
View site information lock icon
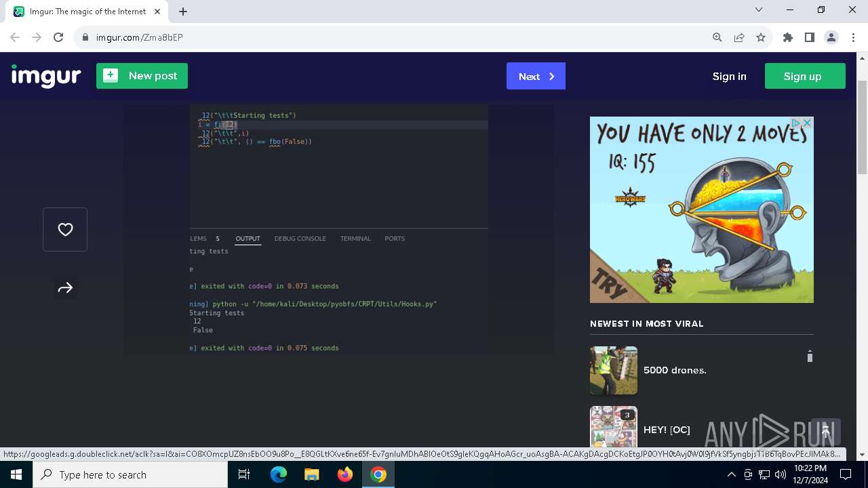coord(85,37)
